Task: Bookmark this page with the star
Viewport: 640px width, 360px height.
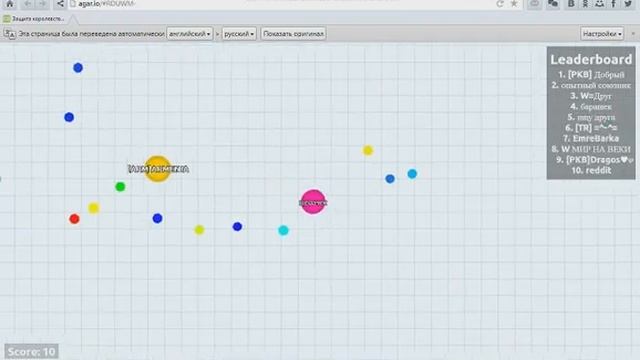Action: 514,4
